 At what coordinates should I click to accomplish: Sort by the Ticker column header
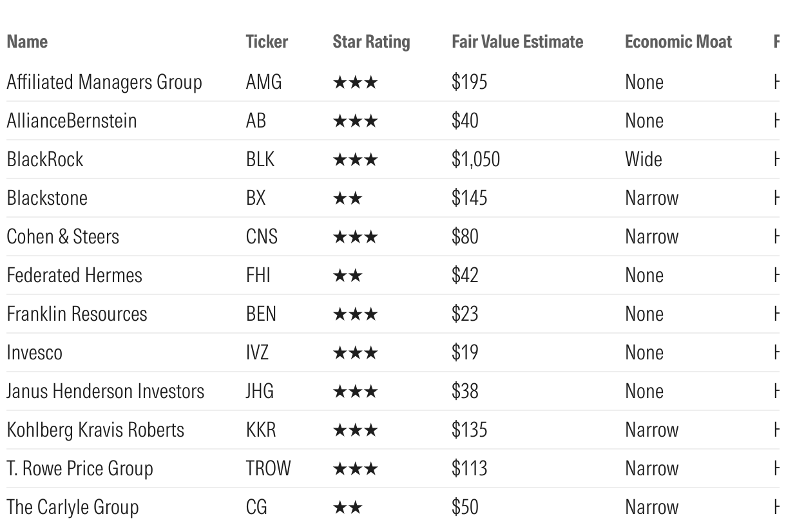[x=267, y=42]
